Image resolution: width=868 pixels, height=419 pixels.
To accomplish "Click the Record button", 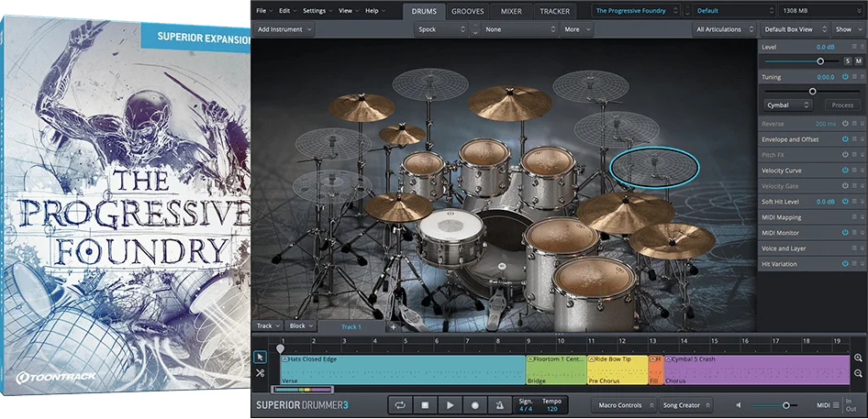I will (x=475, y=405).
